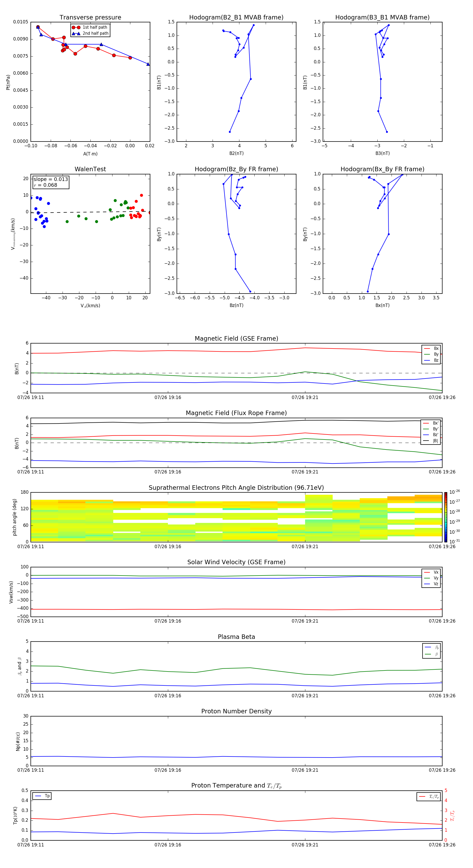Click the 'Proton Temperature and Te/Tp' title

(236, 786)
